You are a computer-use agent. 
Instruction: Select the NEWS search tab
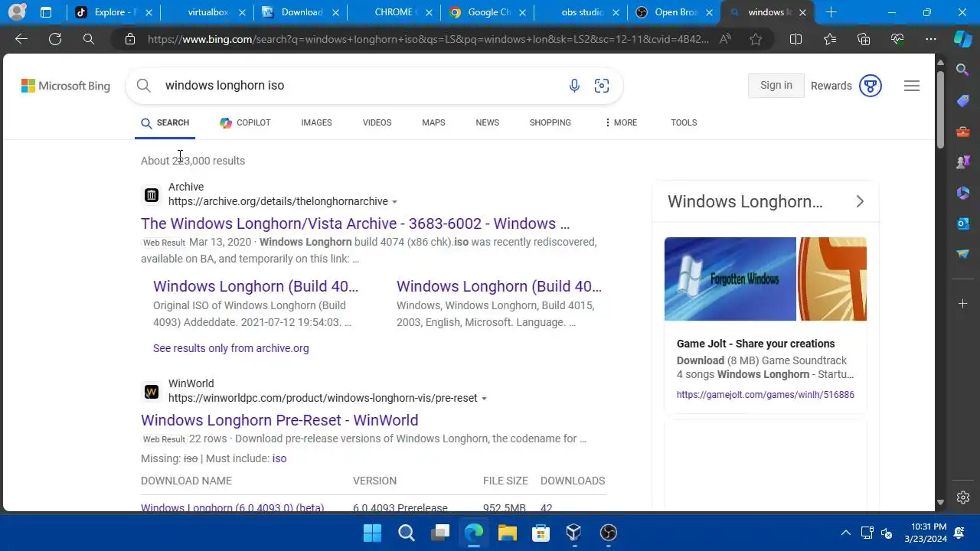[487, 122]
